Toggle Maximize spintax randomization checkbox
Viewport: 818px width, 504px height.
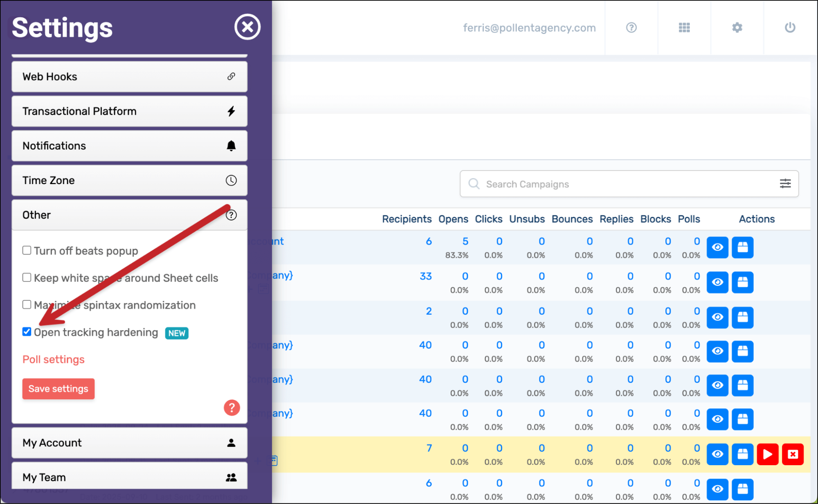(x=27, y=305)
